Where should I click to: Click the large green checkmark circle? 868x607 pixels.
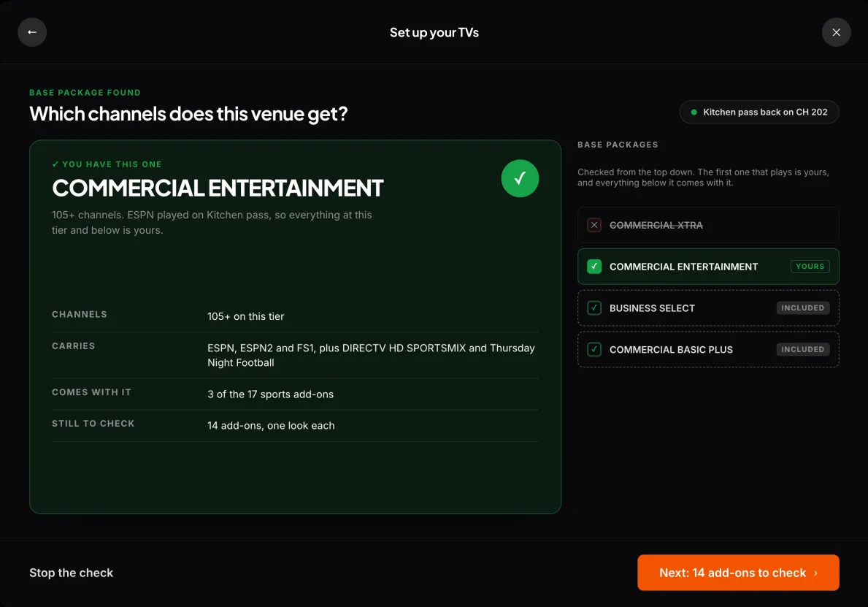click(x=520, y=178)
